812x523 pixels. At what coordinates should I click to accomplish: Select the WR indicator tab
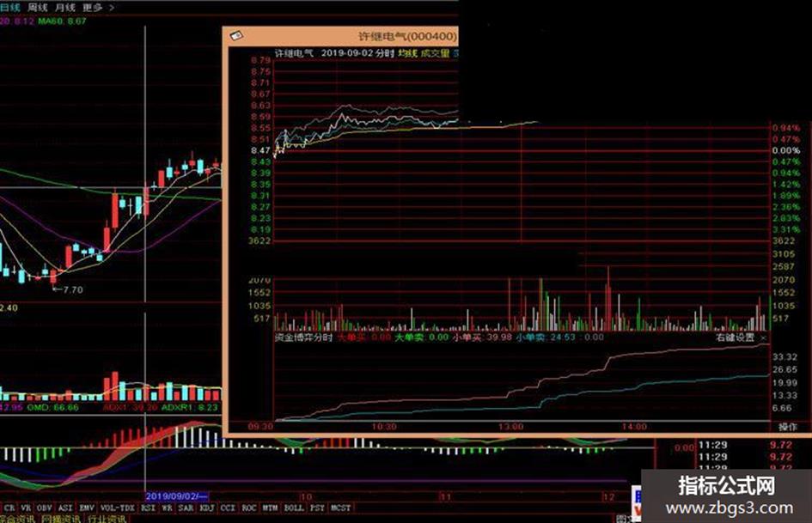pyautogui.click(x=167, y=508)
